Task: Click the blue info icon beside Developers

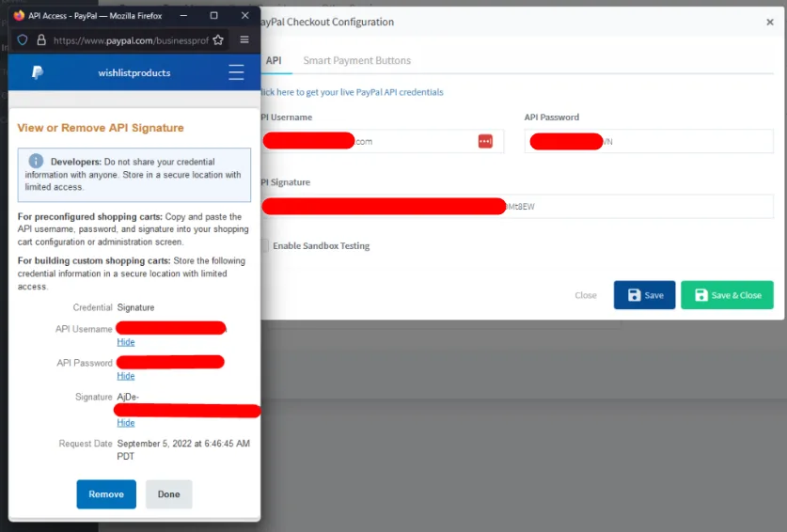Action: click(36, 161)
